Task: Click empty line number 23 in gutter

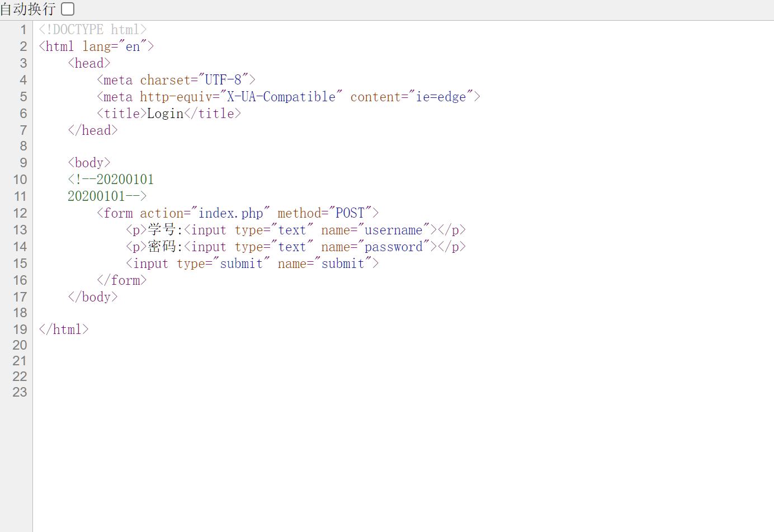Action: coord(20,392)
